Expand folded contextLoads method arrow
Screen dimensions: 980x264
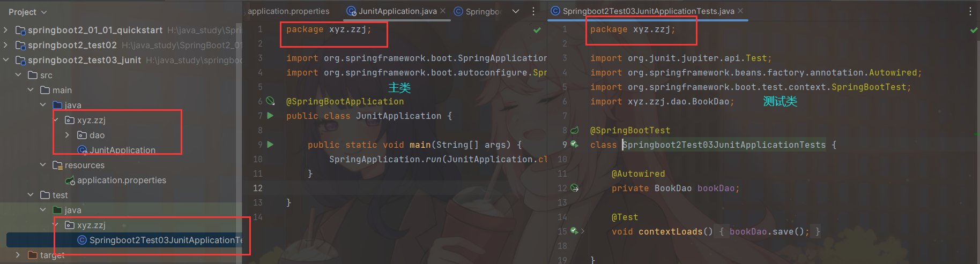coord(583,231)
